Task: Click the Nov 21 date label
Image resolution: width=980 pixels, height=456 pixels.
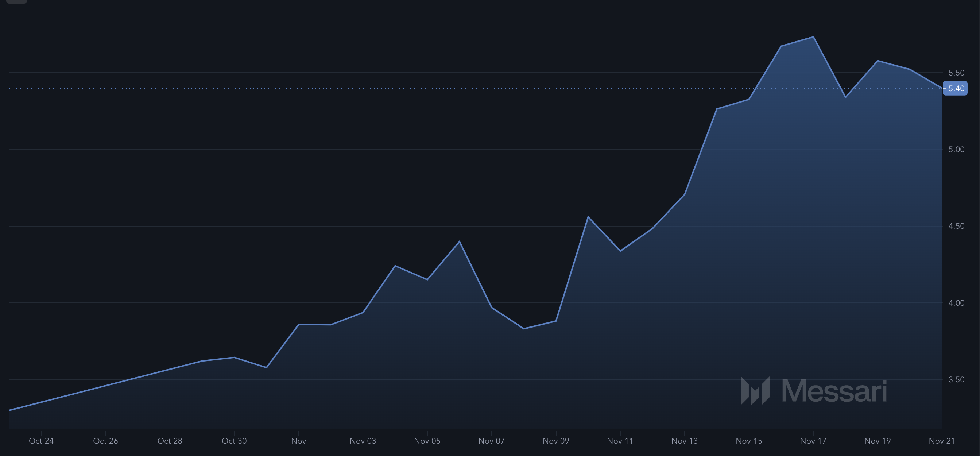Action: tap(941, 441)
